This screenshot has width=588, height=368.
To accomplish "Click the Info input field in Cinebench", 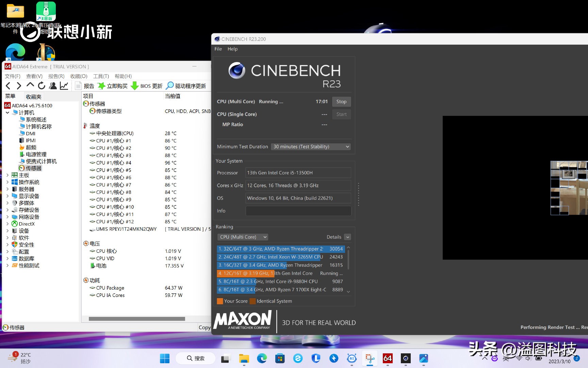I will pos(298,211).
